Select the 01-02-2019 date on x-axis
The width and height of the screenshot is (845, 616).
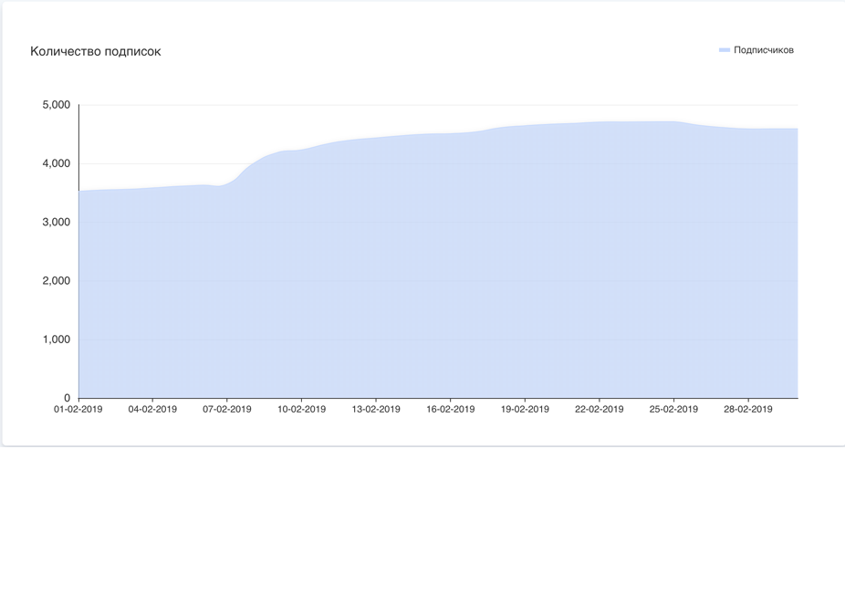(78, 409)
